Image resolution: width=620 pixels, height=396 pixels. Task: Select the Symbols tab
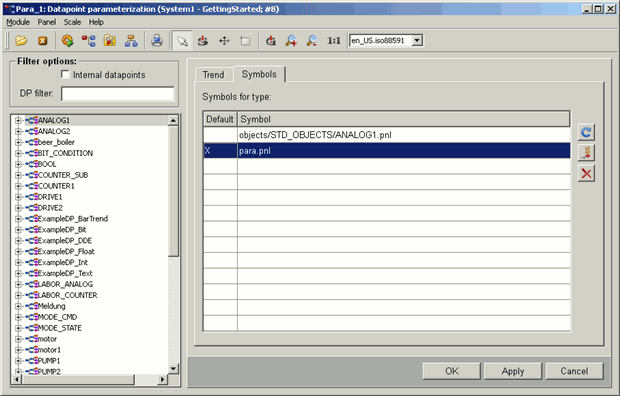tap(259, 74)
